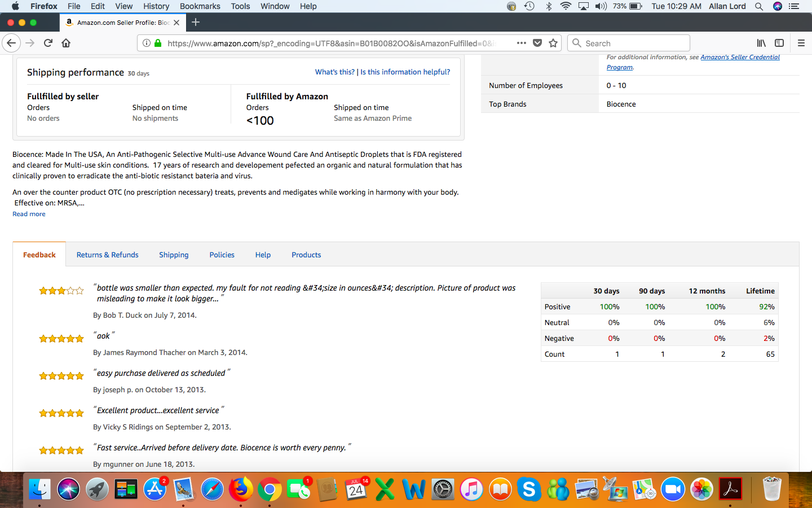Show sidebars in Firefox
The height and width of the screenshot is (508, 812).
pyautogui.click(x=779, y=43)
